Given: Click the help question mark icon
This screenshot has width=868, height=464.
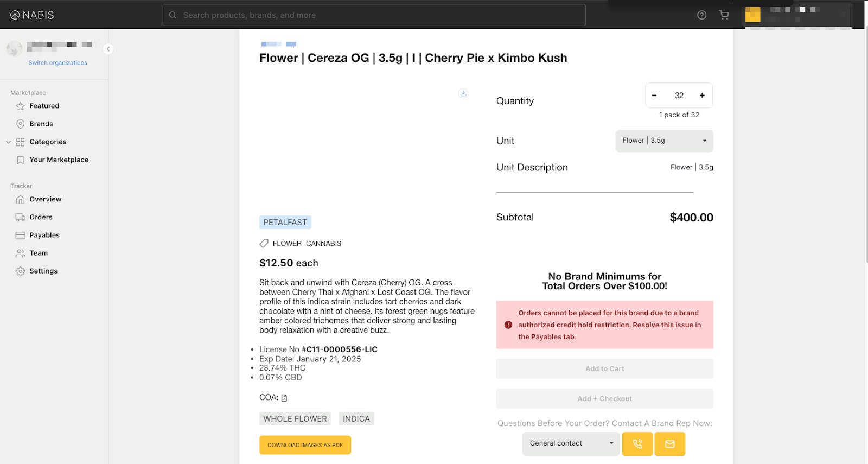Looking at the screenshot, I should (x=701, y=15).
